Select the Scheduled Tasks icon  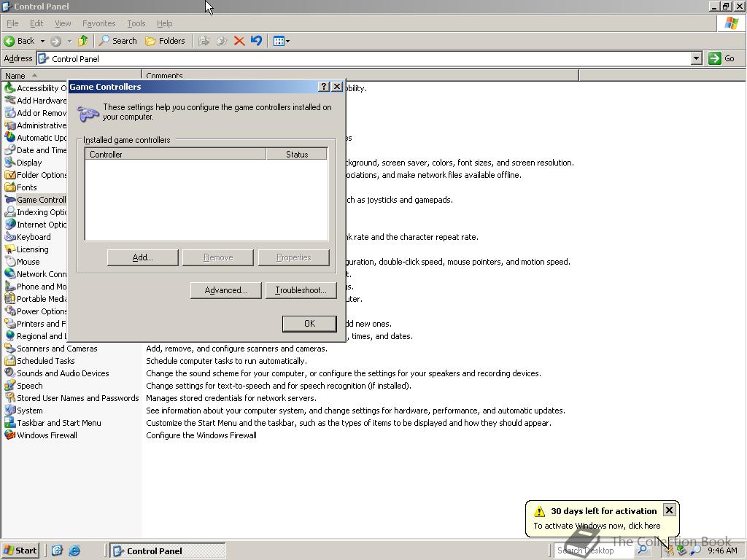pos(9,360)
